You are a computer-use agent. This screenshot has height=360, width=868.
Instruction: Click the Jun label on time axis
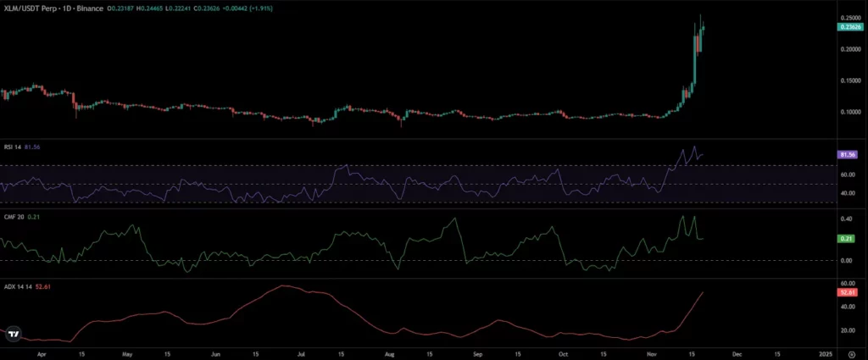216,353
